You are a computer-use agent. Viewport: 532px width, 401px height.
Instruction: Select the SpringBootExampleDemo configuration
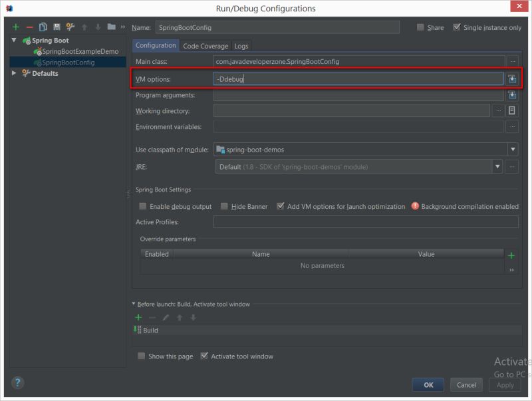[x=79, y=51]
